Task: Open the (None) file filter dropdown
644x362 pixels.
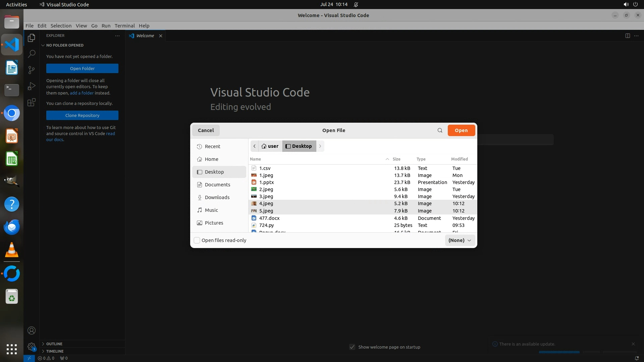Action: 460,240
